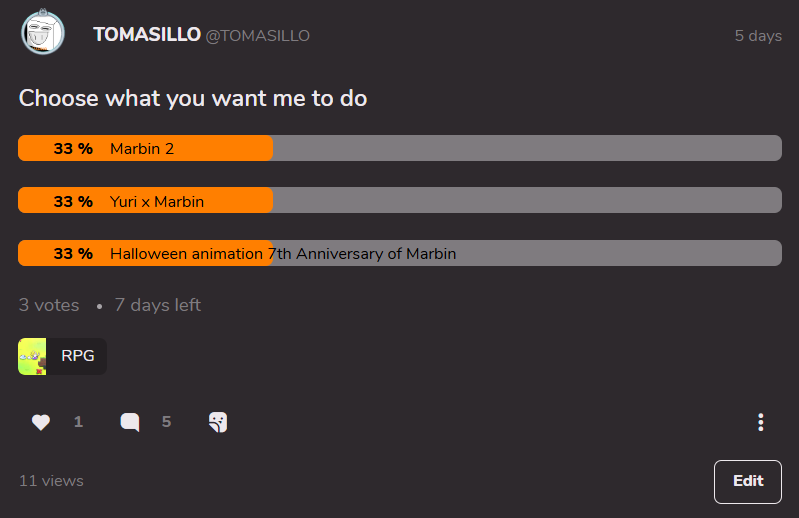Click the 11 views counter

click(51, 481)
